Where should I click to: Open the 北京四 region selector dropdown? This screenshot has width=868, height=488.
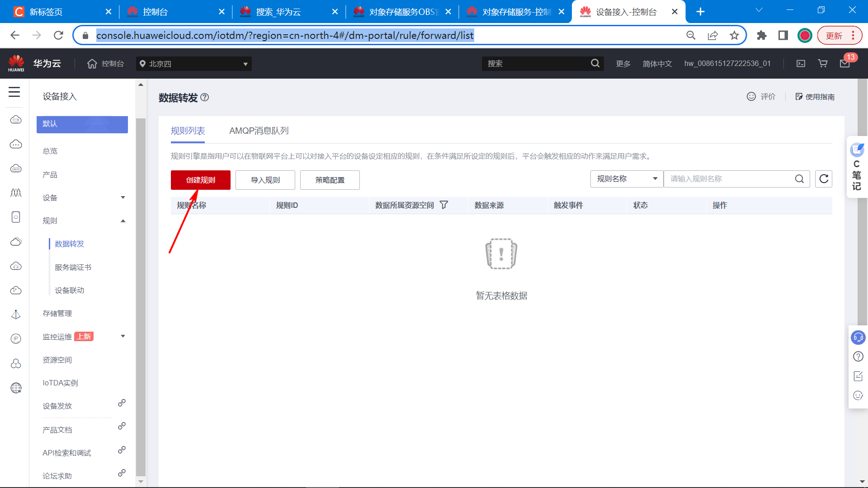tap(194, 64)
